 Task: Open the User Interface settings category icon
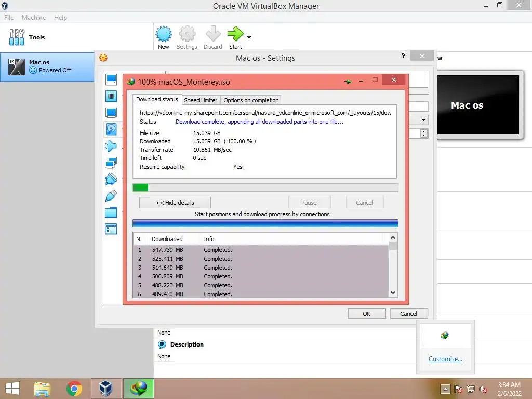[111, 229]
